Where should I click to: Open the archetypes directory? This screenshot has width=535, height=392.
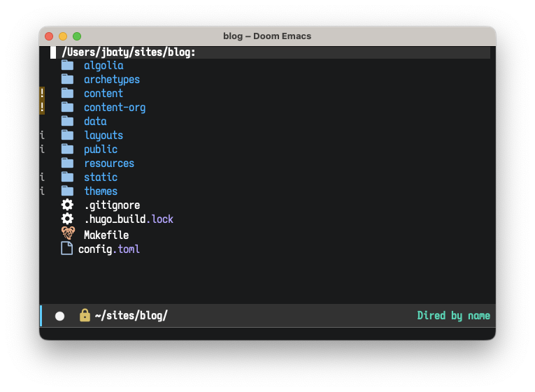coord(112,80)
